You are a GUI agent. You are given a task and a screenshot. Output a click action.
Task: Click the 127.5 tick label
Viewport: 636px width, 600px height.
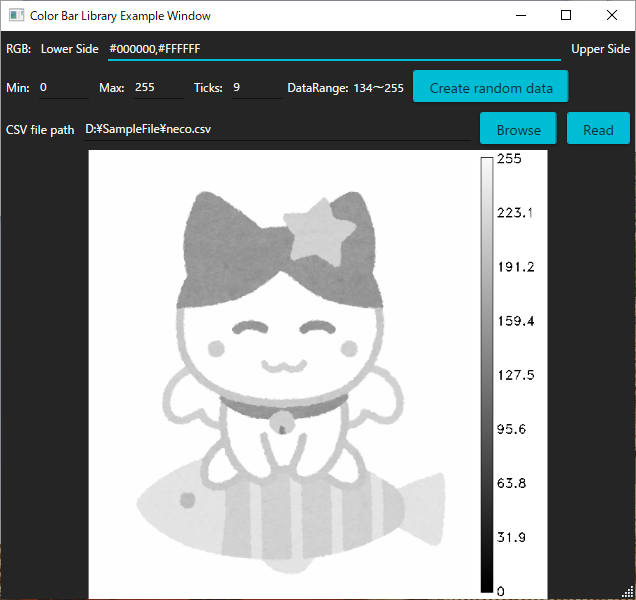(x=516, y=375)
